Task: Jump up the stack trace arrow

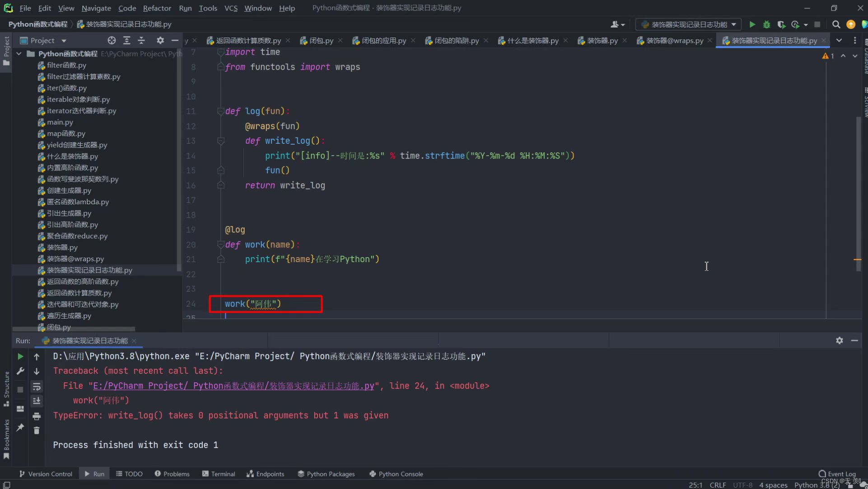Action: pyautogui.click(x=37, y=357)
